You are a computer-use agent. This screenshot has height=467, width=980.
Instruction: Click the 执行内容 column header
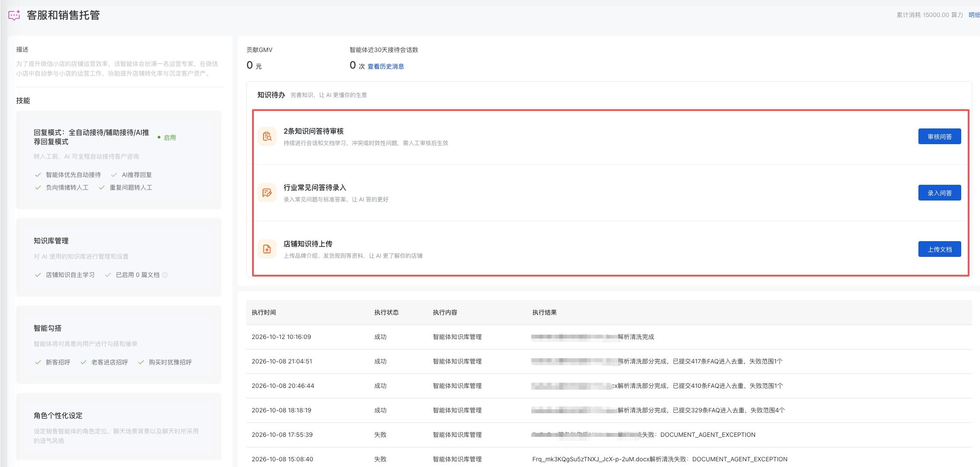tap(445, 312)
